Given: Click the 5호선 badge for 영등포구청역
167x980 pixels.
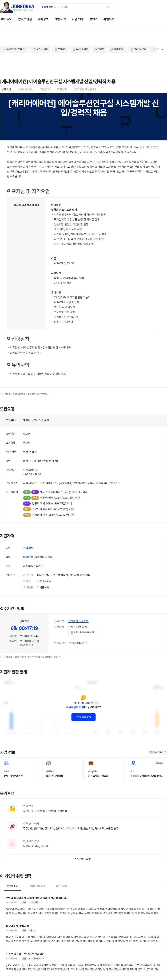Looking at the screenshot, I should click(x=35, y=492).
